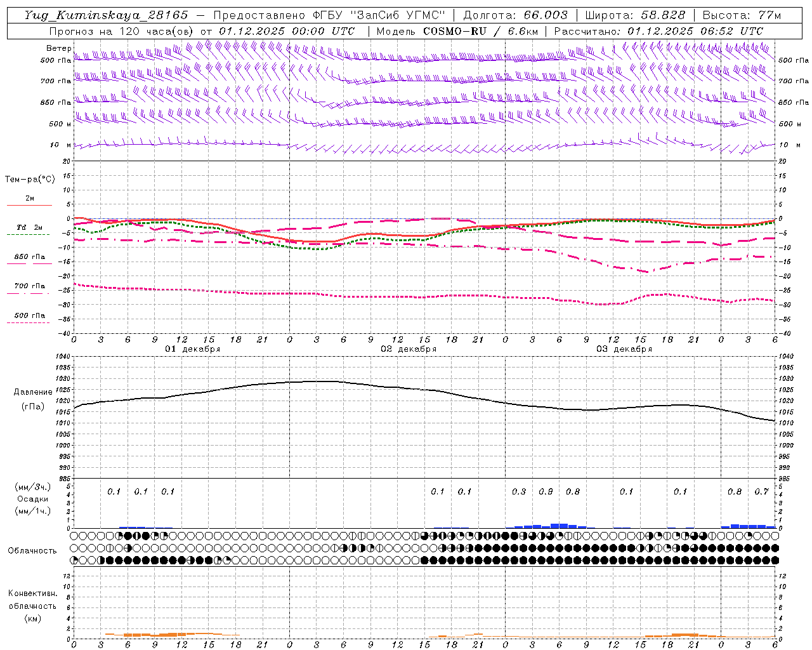Click the Осадки precipitation label
This screenshot has width=812, height=650.
coord(32,499)
